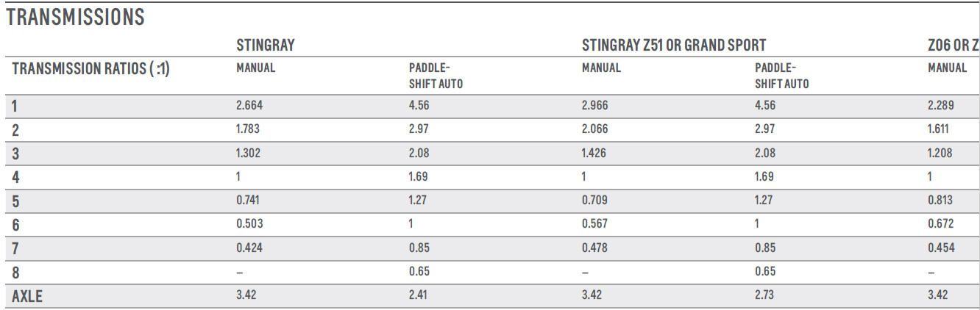The width and height of the screenshot is (980, 310).
Task: Click the 2.289 first gear ratio
Action: [941, 105]
